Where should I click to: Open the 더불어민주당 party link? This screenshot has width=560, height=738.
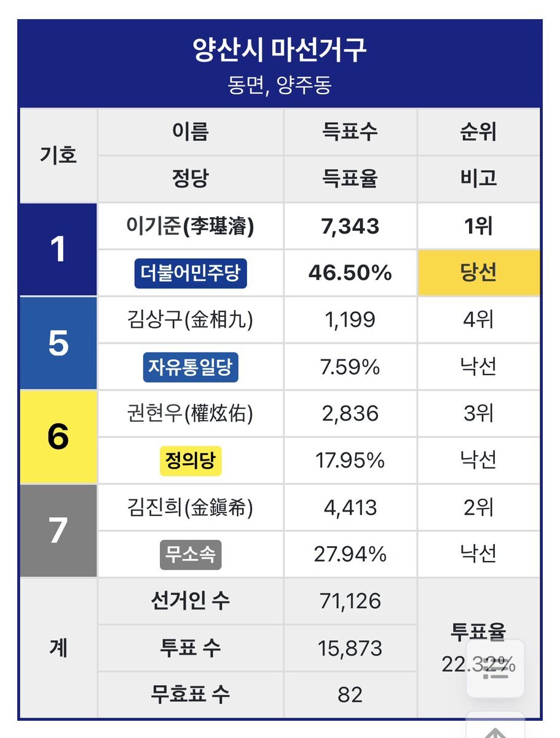click(x=191, y=274)
